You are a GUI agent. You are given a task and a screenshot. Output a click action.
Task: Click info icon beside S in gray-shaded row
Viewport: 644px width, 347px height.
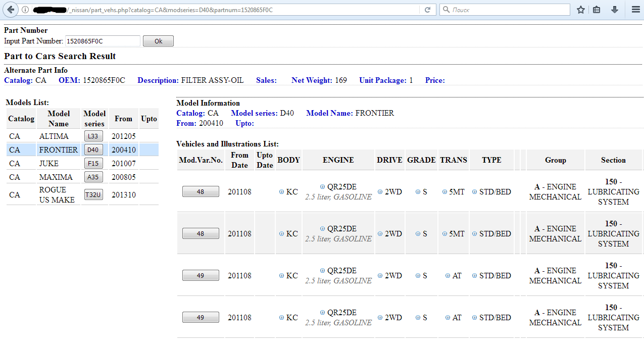tap(418, 234)
